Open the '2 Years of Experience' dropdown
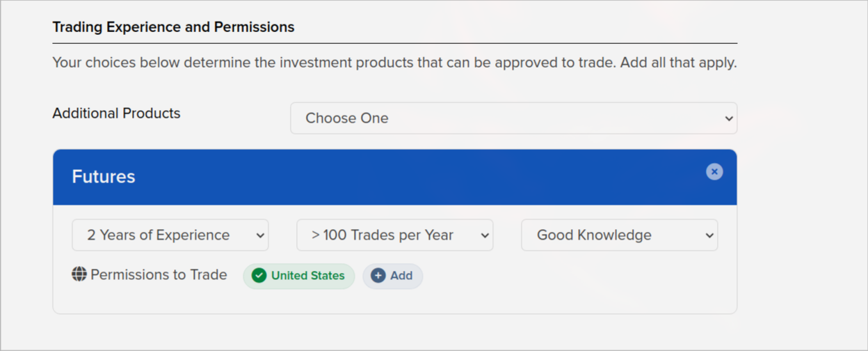 [x=170, y=235]
